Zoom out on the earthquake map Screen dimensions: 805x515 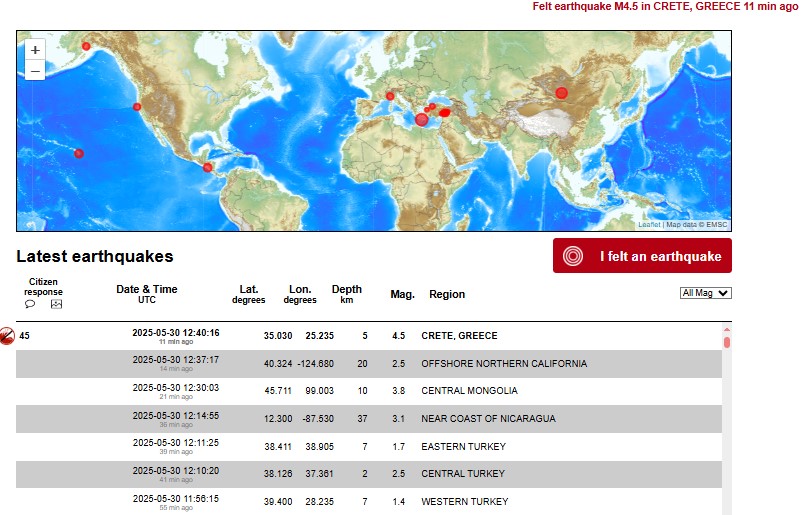(35, 71)
